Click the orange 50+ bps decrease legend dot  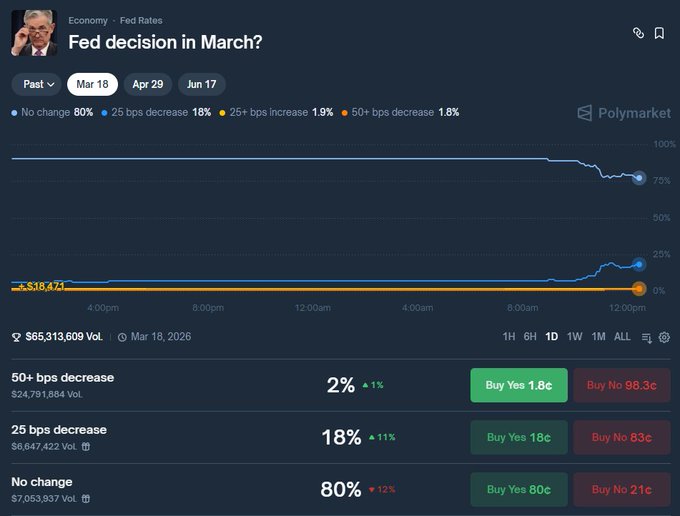coord(345,113)
